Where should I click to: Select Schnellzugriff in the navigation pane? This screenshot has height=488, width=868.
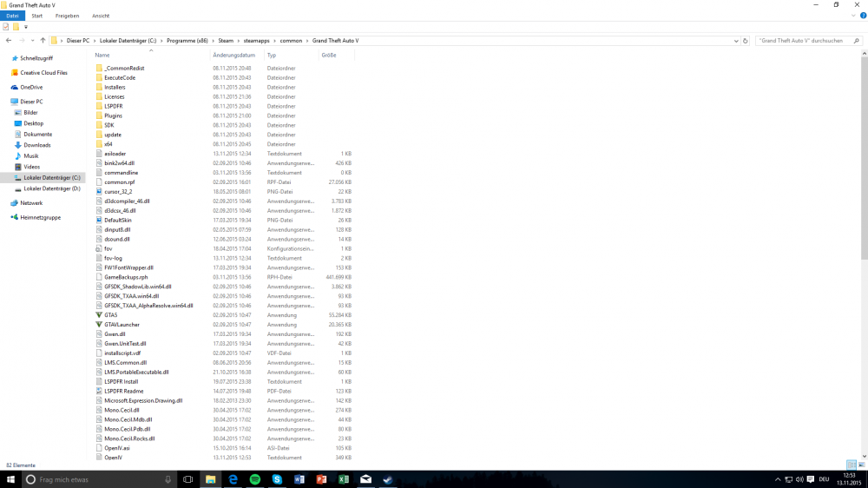[x=36, y=58]
